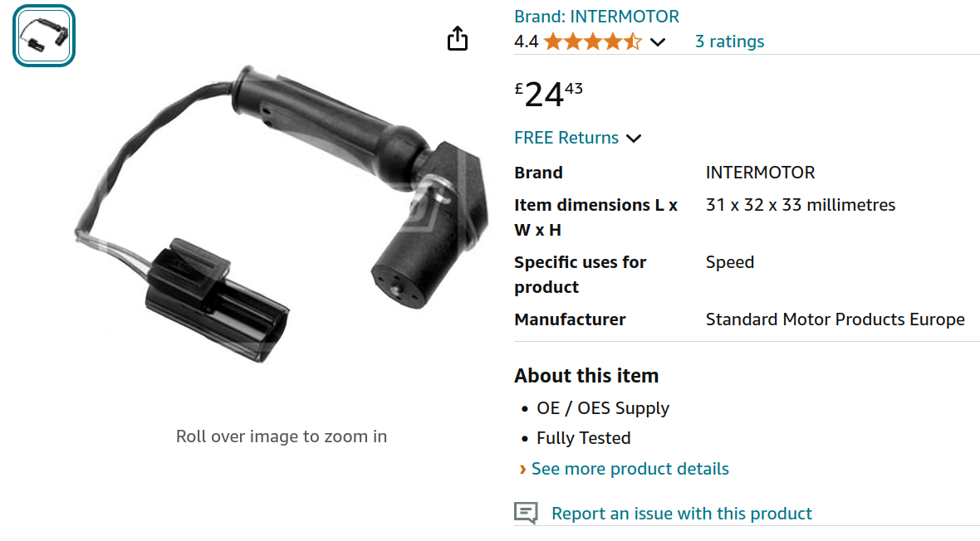980x541 pixels.
Task: Open See more product details
Action: coord(630,469)
